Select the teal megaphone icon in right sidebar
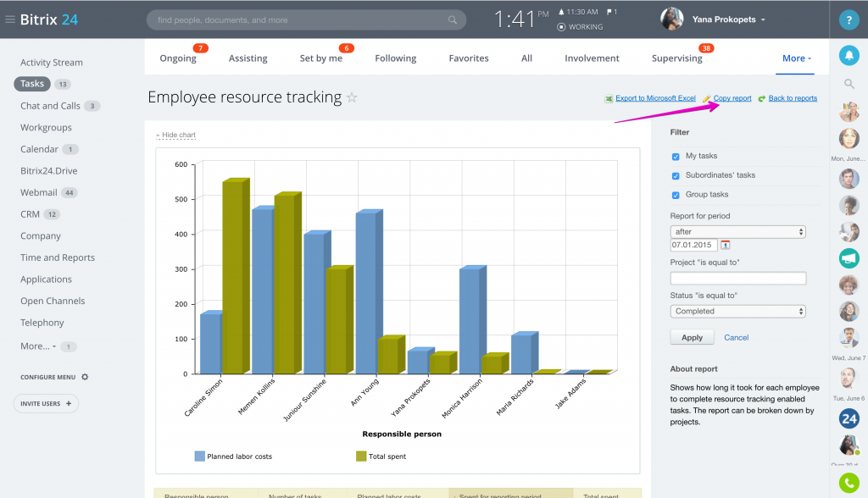 click(849, 258)
